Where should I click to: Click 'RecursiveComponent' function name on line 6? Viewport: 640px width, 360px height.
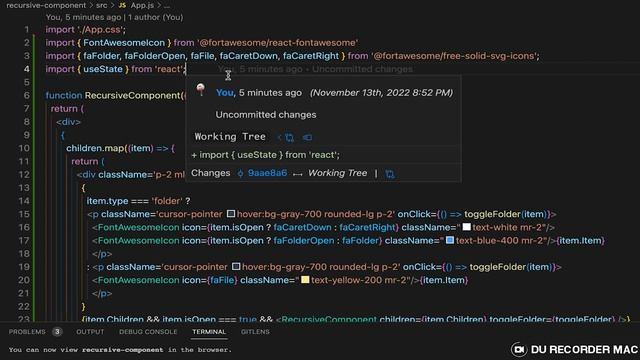point(133,96)
